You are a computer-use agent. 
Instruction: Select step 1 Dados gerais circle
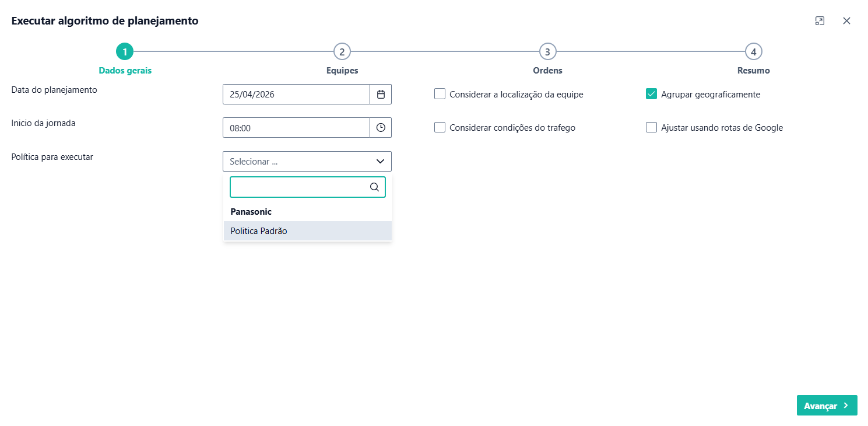coord(125,52)
